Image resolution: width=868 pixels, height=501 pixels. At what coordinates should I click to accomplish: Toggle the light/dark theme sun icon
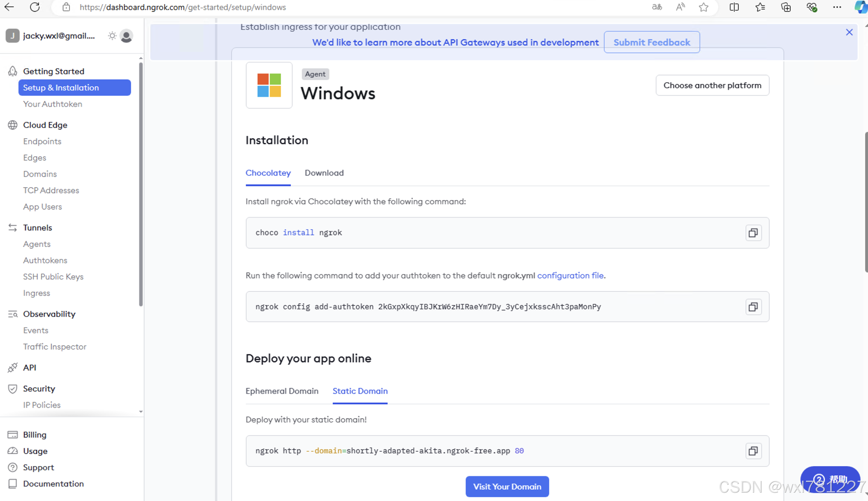(112, 36)
